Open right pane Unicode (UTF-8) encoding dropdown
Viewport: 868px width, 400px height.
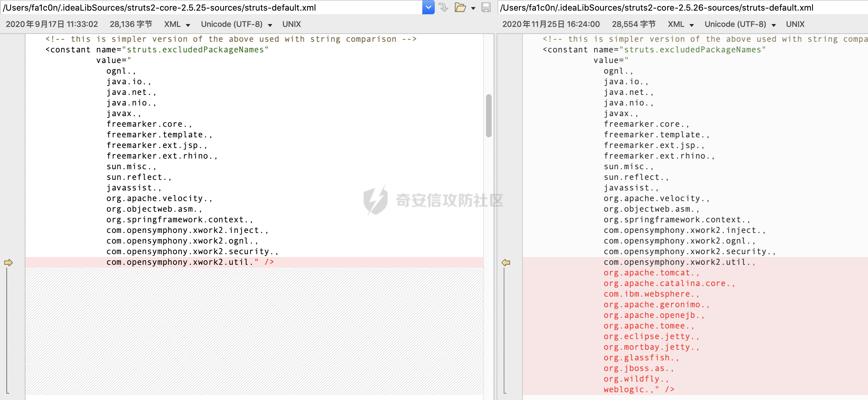740,24
